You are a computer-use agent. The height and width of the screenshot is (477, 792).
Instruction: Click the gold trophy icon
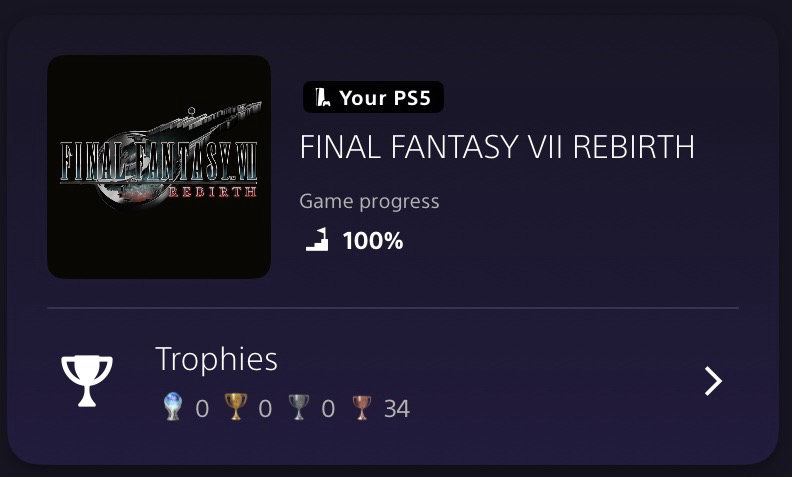coord(235,408)
